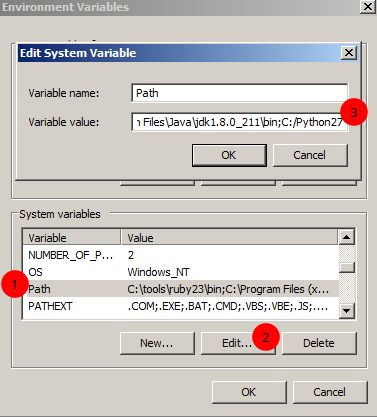The width and height of the screenshot is (377, 417).
Task: Click the Variable column header
Action: coord(72,238)
